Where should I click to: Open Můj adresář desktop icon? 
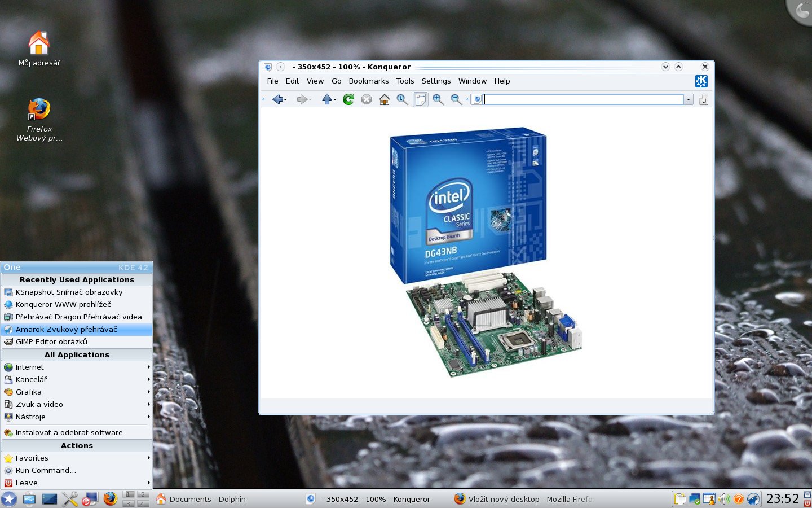[39, 49]
